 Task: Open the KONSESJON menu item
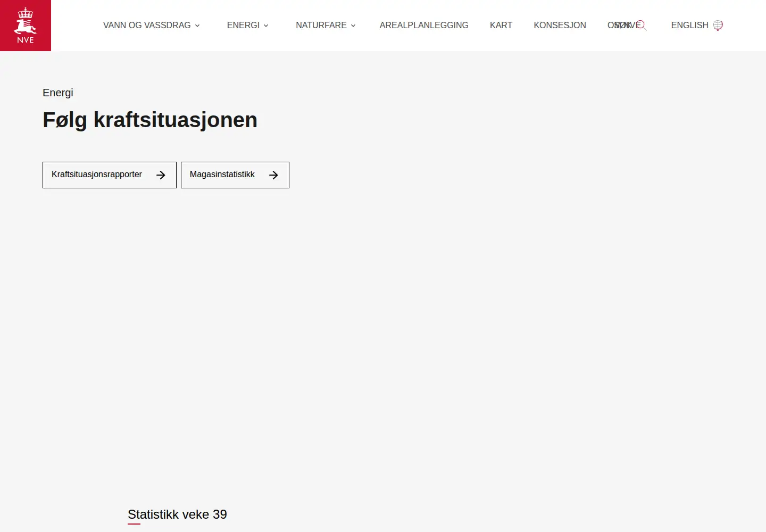(x=560, y=25)
